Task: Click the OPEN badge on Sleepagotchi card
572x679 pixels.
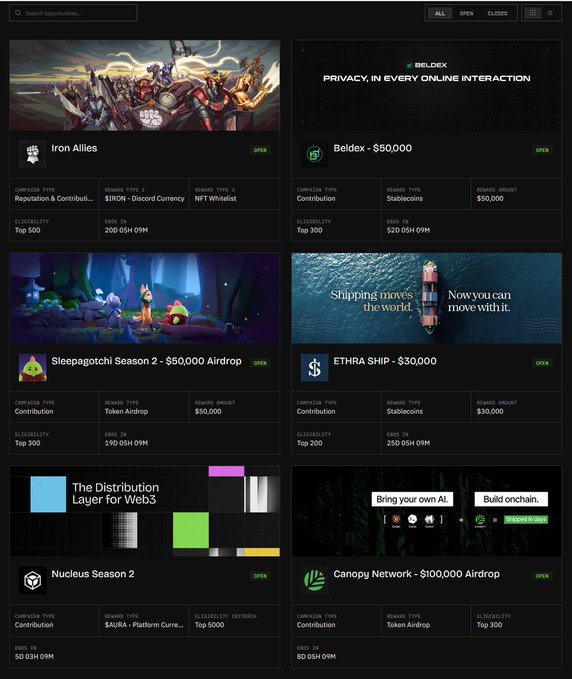Action: (x=260, y=363)
